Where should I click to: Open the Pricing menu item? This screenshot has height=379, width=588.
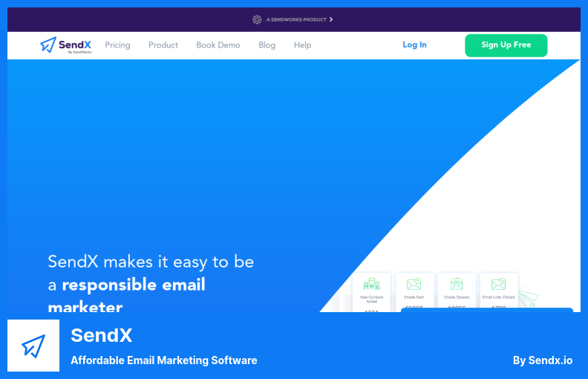click(118, 45)
